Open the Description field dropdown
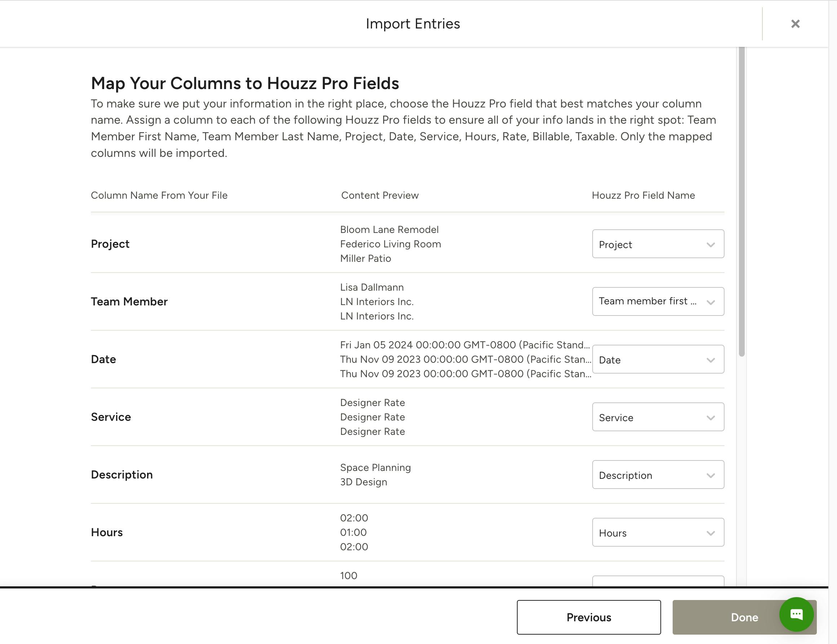The height and width of the screenshot is (644, 837). [658, 475]
